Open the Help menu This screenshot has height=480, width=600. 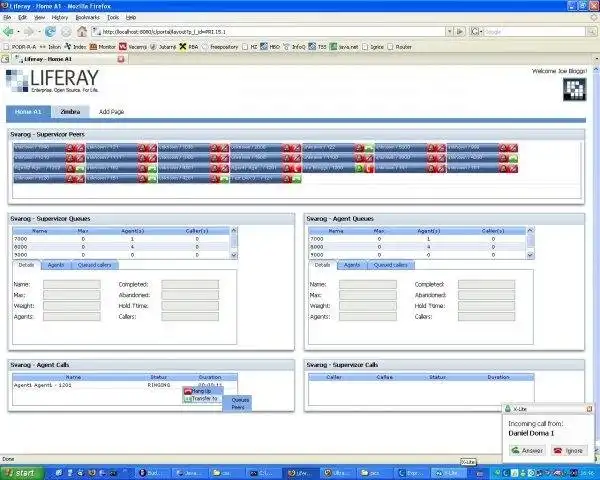pos(131,17)
